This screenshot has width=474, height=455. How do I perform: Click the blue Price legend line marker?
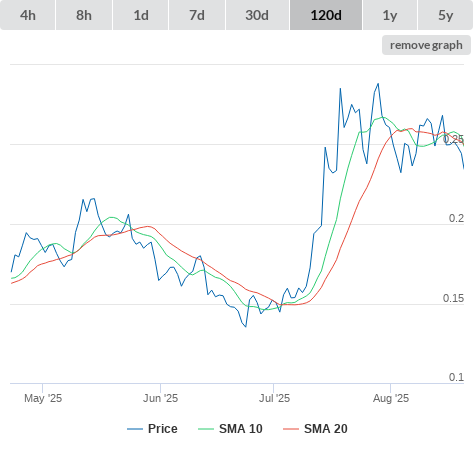tap(135, 429)
